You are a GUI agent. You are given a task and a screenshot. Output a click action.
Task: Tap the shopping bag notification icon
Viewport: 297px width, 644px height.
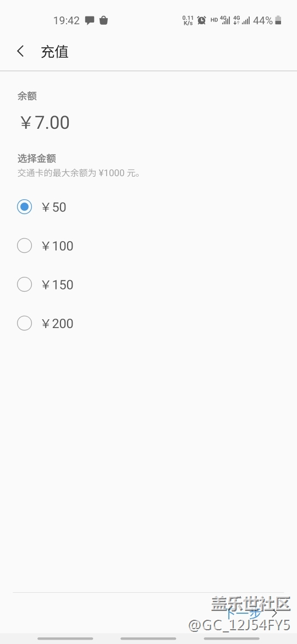click(x=104, y=20)
